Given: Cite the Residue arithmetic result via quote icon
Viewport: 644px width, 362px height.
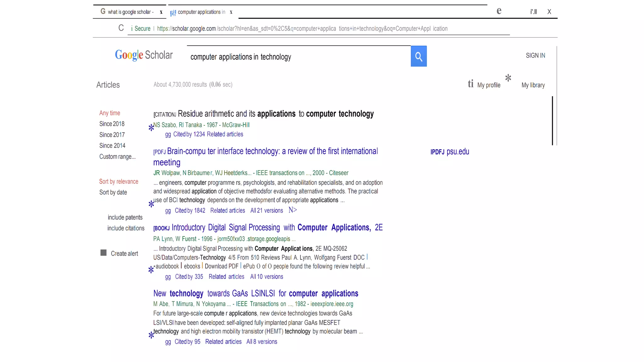Looking at the screenshot, I should click(x=168, y=134).
